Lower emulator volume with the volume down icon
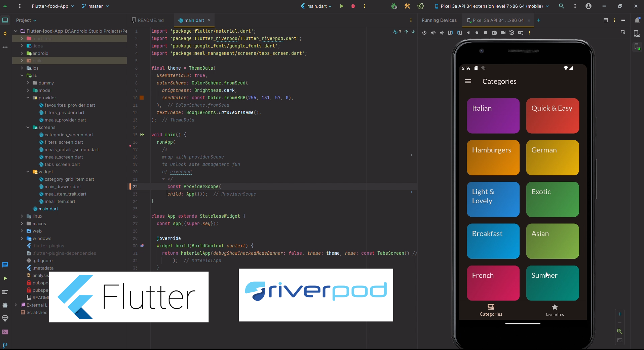644x350 pixels. [442, 33]
